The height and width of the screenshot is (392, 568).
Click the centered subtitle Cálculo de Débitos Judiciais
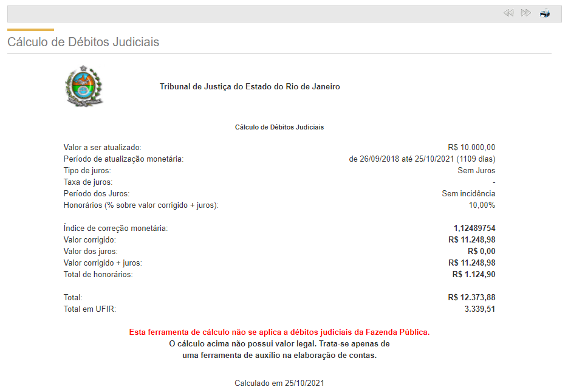coord(279,127)
